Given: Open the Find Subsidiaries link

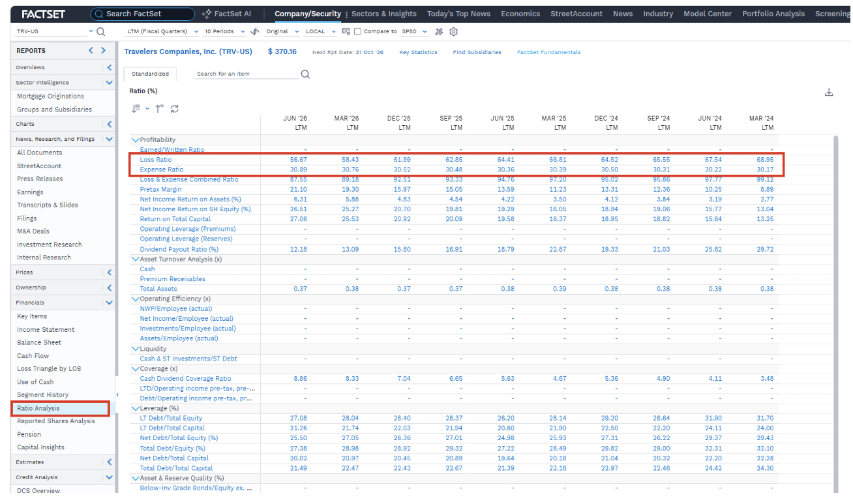Looking at the screenshot, I should click(477, 52).
